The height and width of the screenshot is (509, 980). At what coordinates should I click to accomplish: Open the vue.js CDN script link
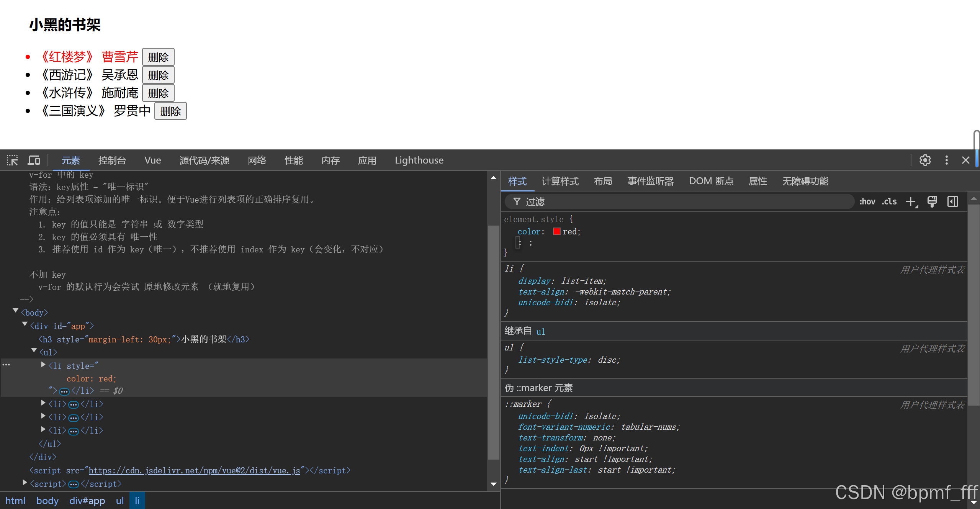point(194,470)
